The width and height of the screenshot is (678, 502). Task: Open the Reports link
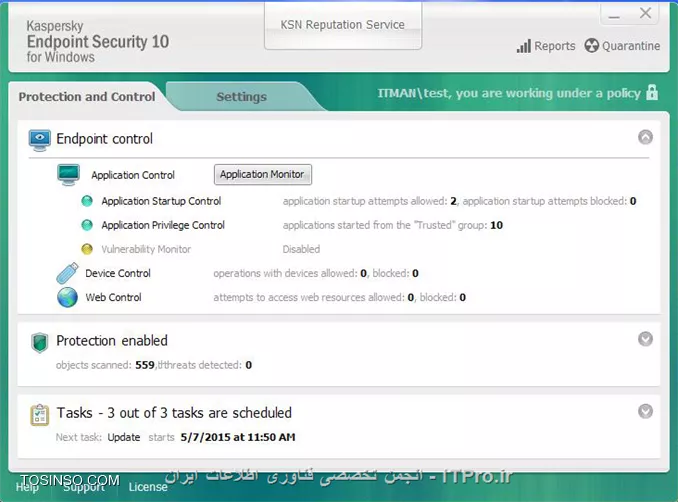tap(555, 46)
